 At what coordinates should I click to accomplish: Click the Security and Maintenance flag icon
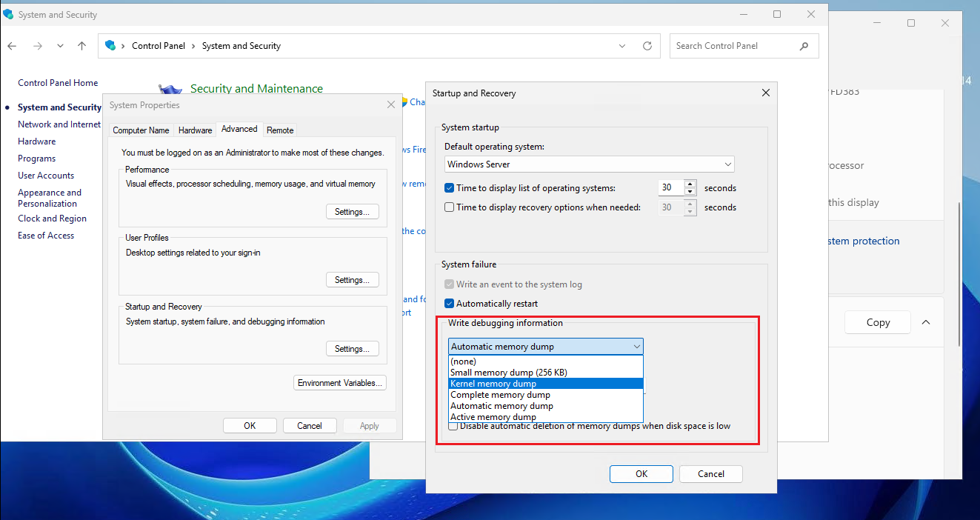[171, 90]
